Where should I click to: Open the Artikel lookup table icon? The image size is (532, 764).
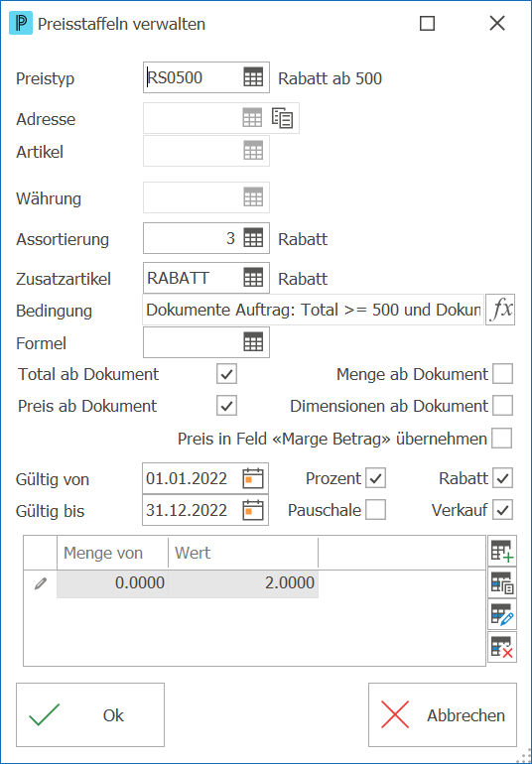(253, 151)
